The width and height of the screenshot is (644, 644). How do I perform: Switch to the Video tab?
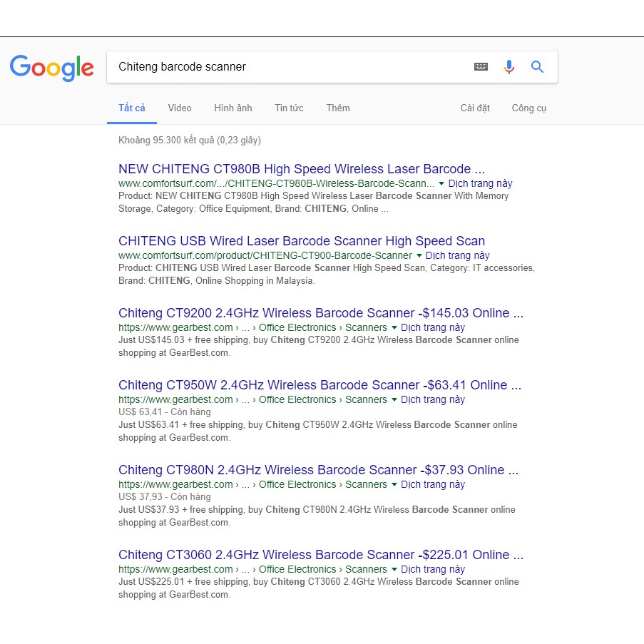(x=180, y=108)
